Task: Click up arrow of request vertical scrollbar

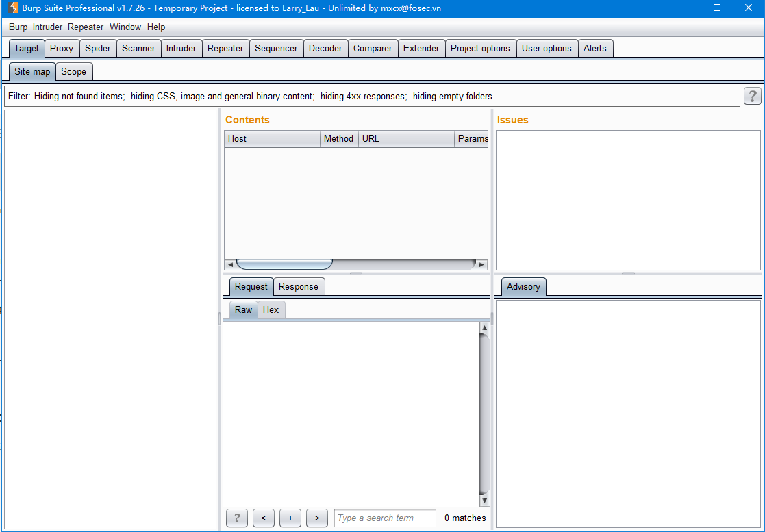Action: pyautogui.click(x=484, y=328)
